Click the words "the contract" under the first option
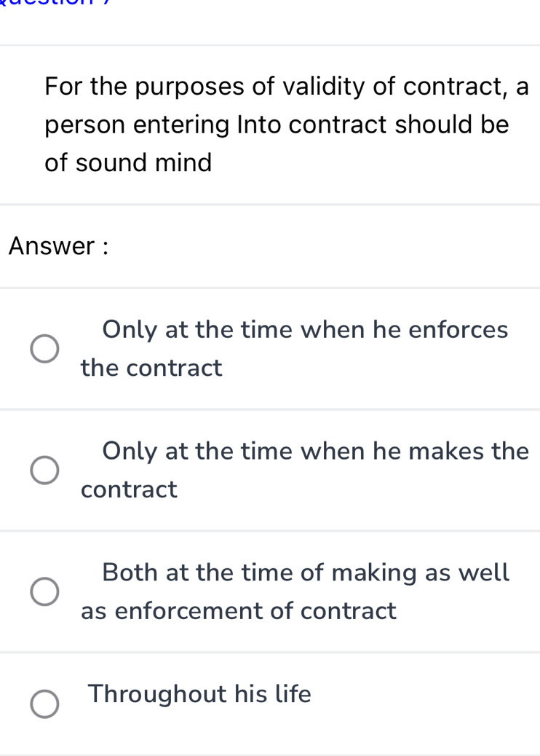 (x=151, y=369)
